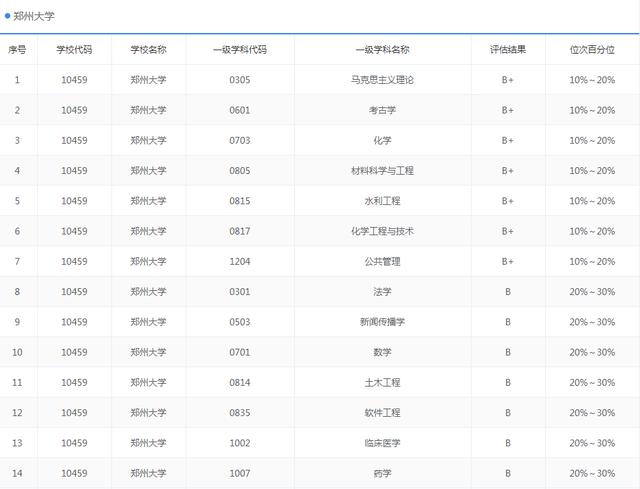Click the 20%~30% percentile for 数学

pos(592,352)
